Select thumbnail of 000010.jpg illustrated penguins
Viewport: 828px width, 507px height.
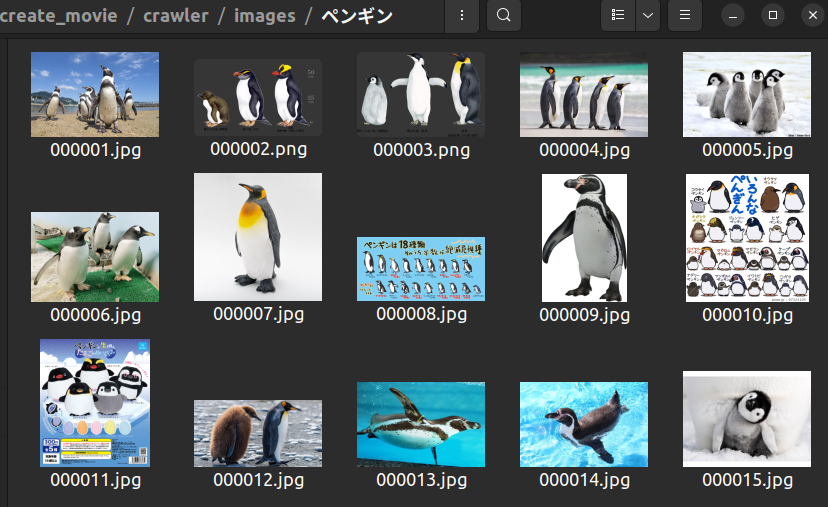[747, 238]
